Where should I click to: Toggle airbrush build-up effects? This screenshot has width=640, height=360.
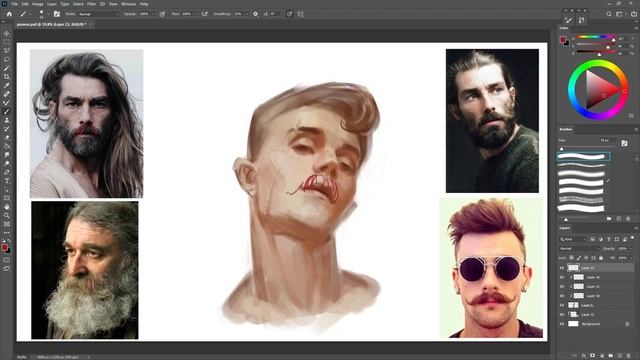tap(205, 14)
